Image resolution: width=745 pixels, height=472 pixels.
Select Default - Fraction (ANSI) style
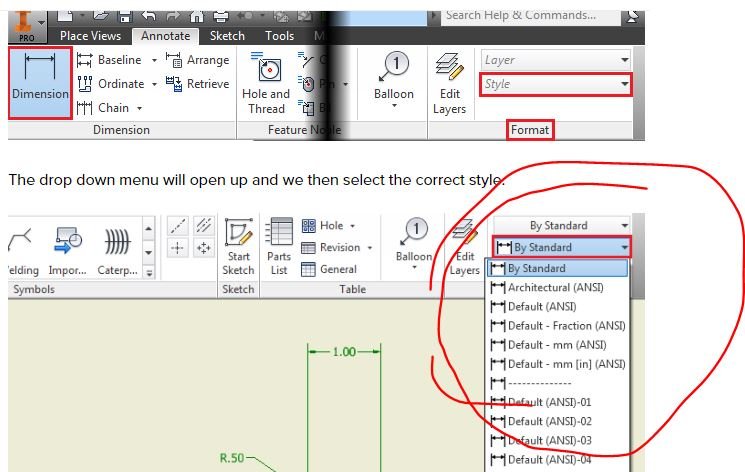point(558,326)
